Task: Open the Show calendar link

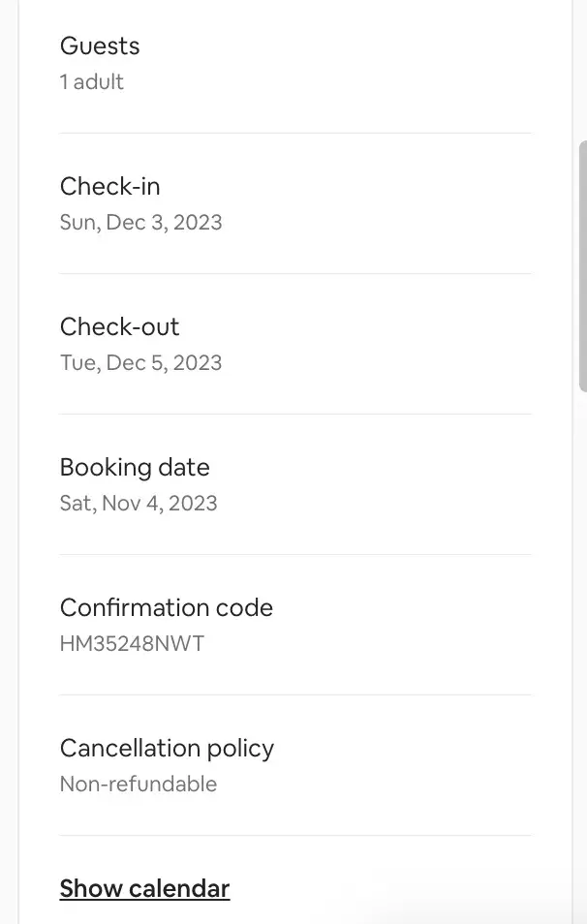Action: (x=144, y=888)
